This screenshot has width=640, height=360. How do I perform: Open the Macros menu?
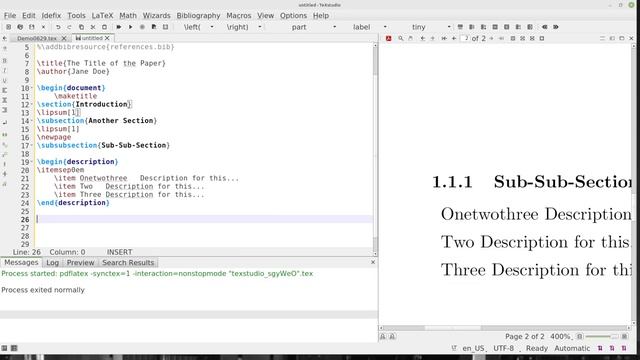click(x=239, y=16)
